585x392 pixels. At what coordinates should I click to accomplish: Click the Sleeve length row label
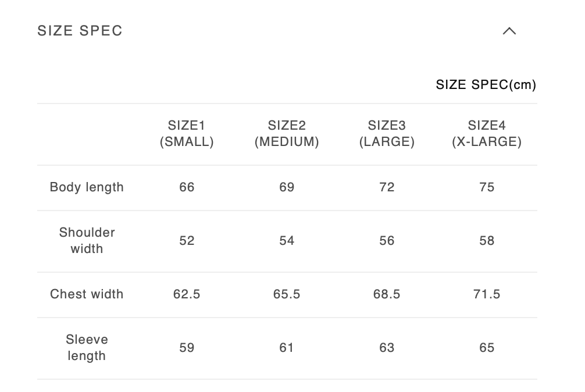point(87,348)
